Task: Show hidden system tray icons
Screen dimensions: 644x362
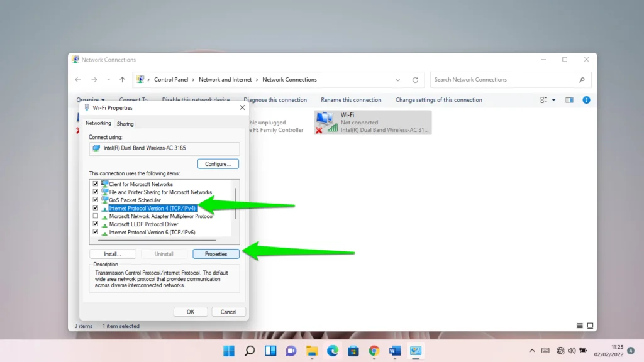Action: tap(532, 351)
